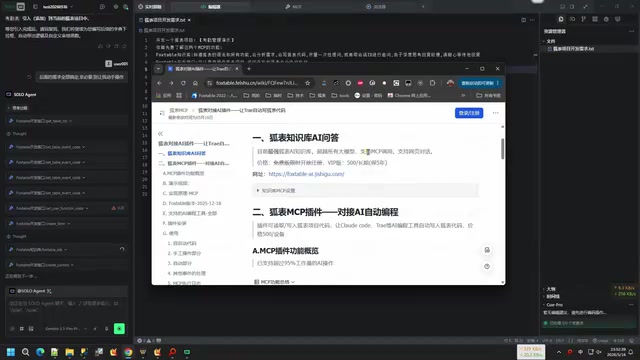Select outline item A.MCP插件功能概览
This screenshot has height=360, width=640.
click(183, 173)
